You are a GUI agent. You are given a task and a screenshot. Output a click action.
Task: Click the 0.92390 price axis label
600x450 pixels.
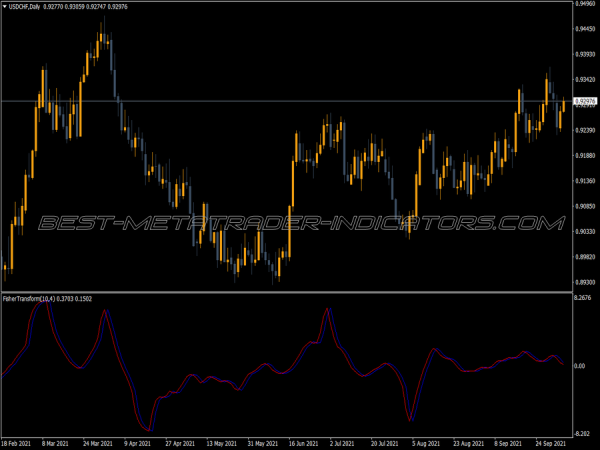(585, 130)
